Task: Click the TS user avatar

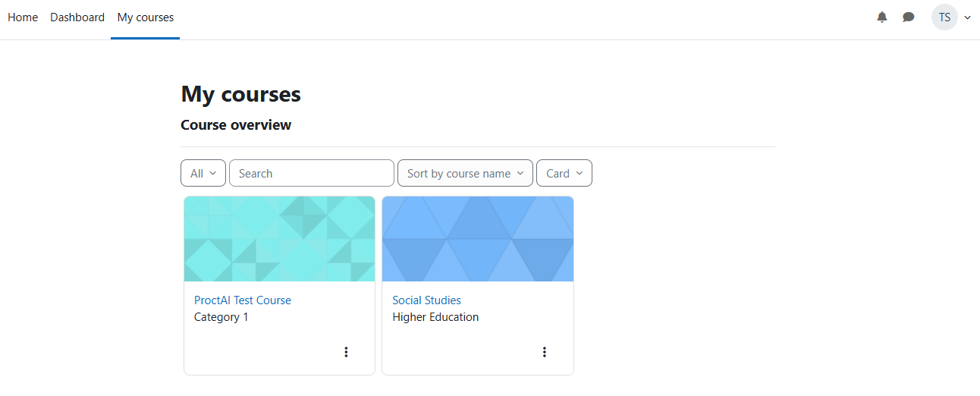Action: tap(944, 17)
